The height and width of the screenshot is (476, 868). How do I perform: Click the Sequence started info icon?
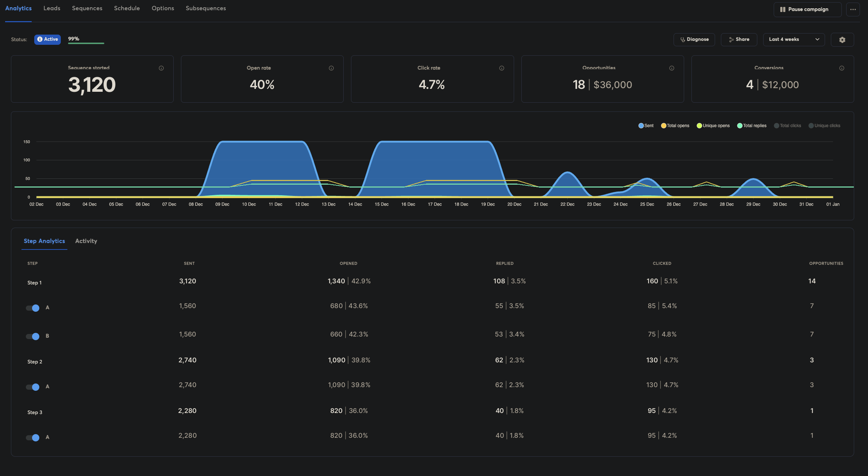point(161,68)
